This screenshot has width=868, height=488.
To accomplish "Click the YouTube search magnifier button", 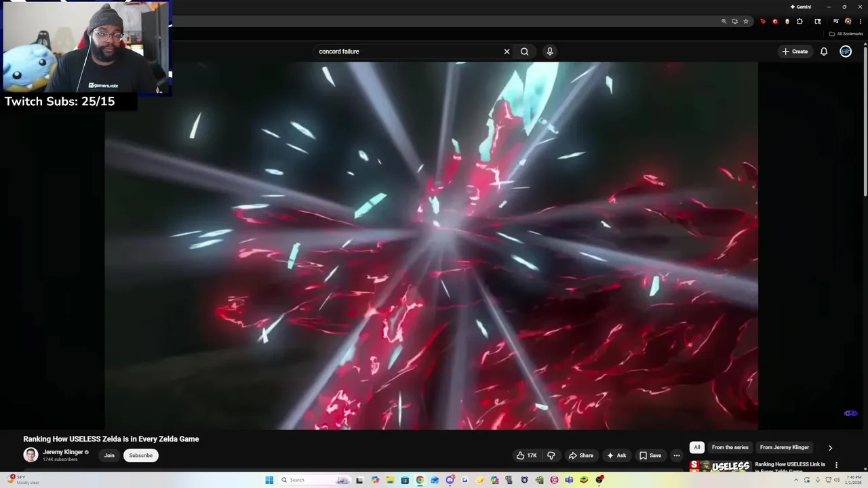I will pyautogui.click(x=524, y=52).
